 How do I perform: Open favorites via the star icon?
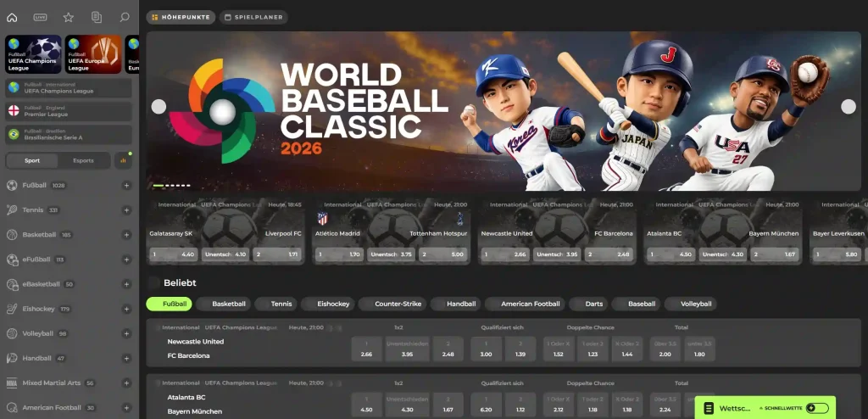pos(69,17)
